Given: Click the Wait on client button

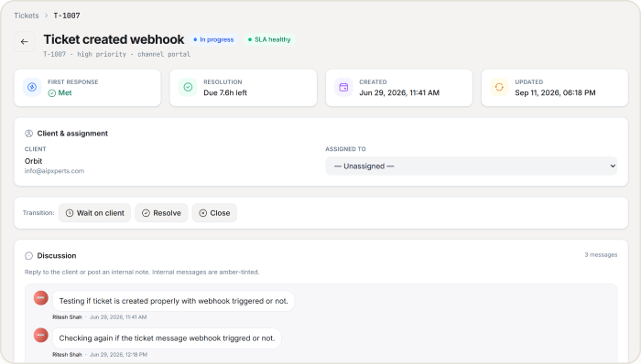Looking at the screenshot, I should coord(95,213).
